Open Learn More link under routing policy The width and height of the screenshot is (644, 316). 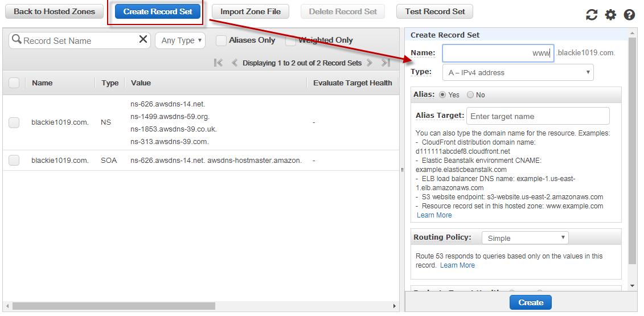(x=457, y=265)
